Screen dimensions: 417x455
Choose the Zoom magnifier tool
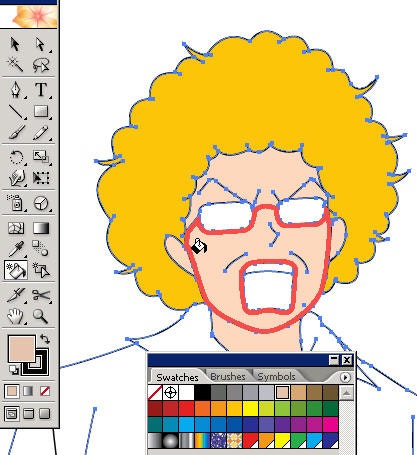point(41,316)
